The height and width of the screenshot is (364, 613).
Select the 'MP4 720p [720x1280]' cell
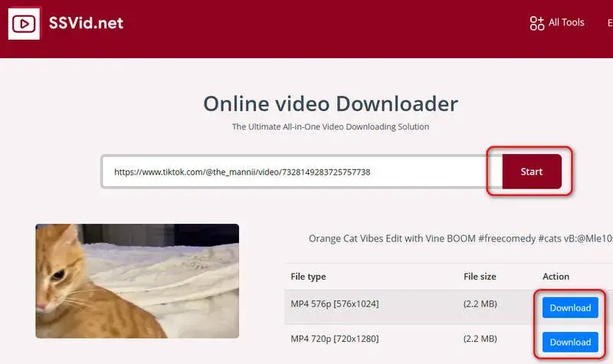click(x=335, y=339)
